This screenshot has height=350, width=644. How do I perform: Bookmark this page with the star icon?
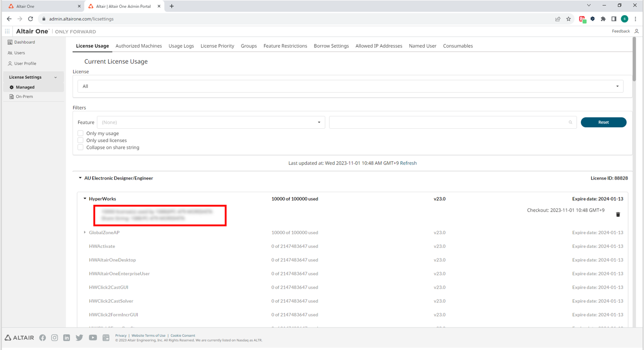[x=568, y=19]
